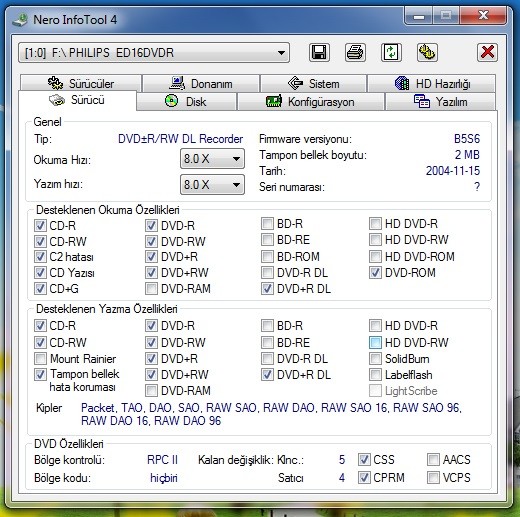Click the 2 MB buffer size value

467,155
